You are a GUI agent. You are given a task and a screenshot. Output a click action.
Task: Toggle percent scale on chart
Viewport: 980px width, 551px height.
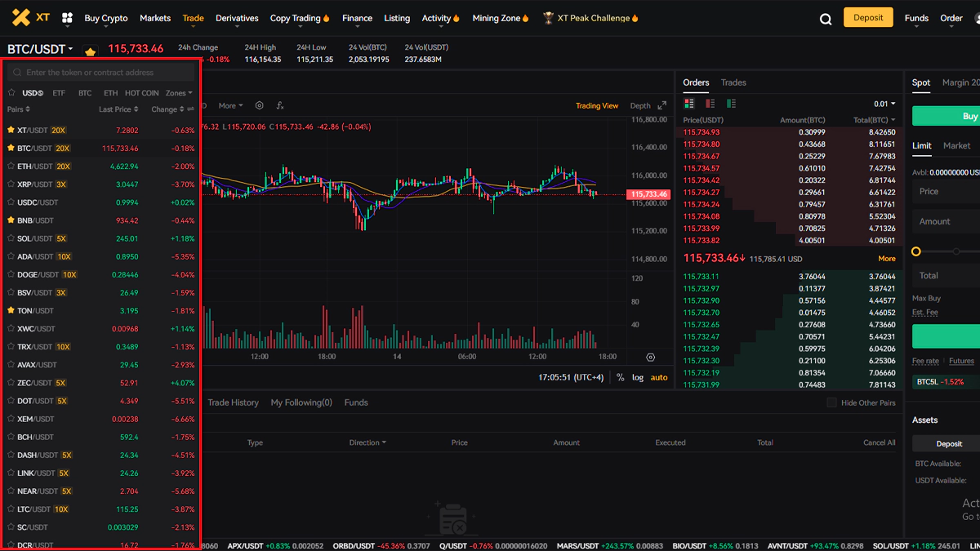620,377
